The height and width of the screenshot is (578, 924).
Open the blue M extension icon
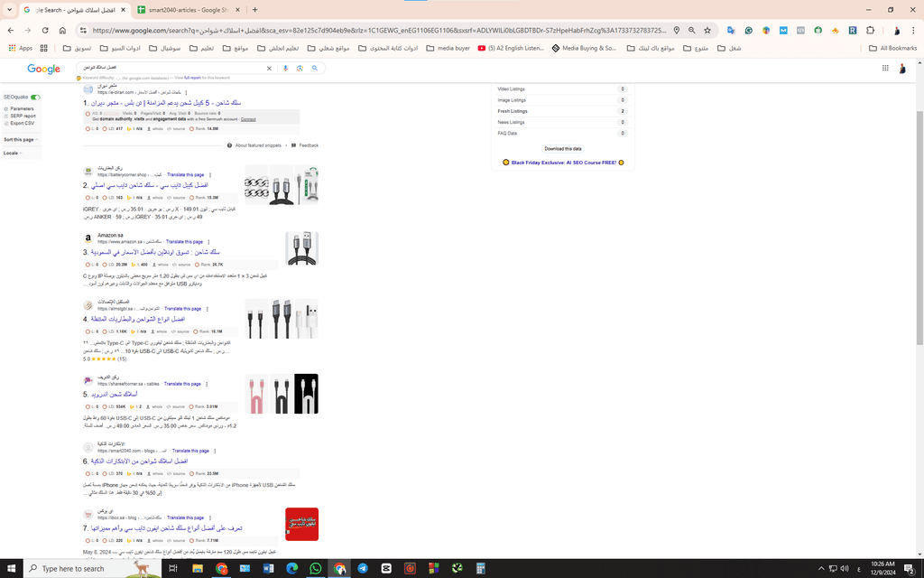pyautogui.click(x=783, y=30)
